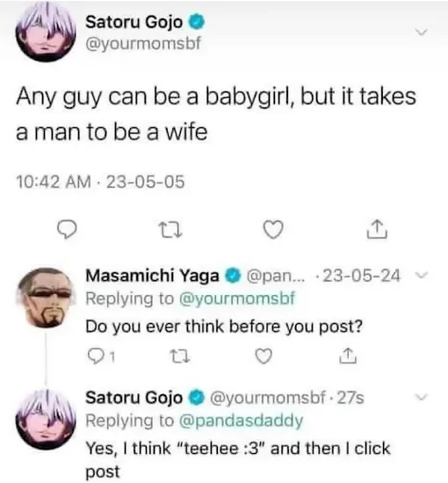Retweet Masamichi Yaga's reply
The width and height of the screenshot is (448, 483).
tap(180, 357)
